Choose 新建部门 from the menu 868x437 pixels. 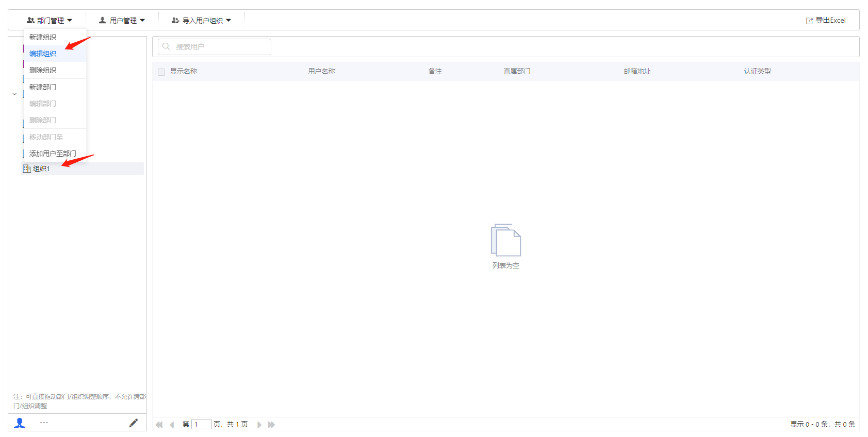[x=55, y=87]
